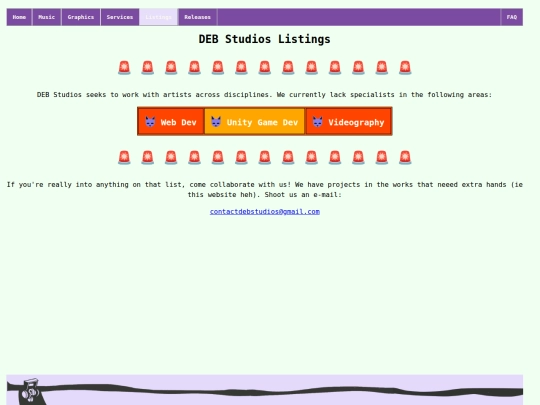Open the Home page in navbar

pyautogui.click(x=19, y=17)
